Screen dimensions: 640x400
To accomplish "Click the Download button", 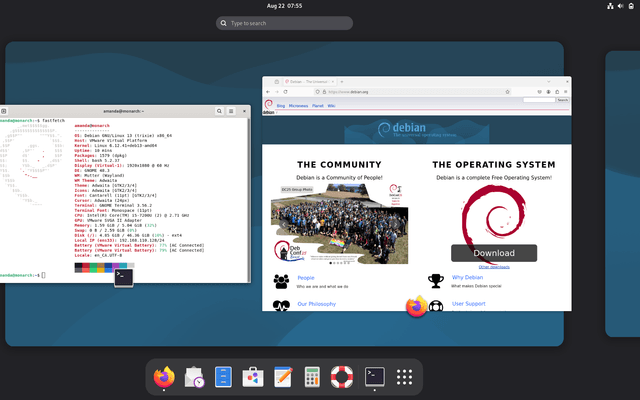I will point(494,253).
